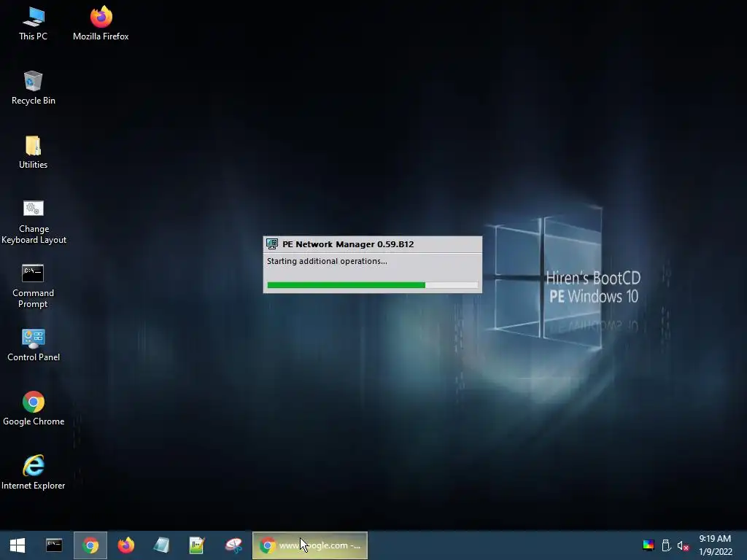The height and width of the screenshot is (560, 747).
Task: Click the green PE Network Manager progress bar
Action: click(x=373, y=285)
